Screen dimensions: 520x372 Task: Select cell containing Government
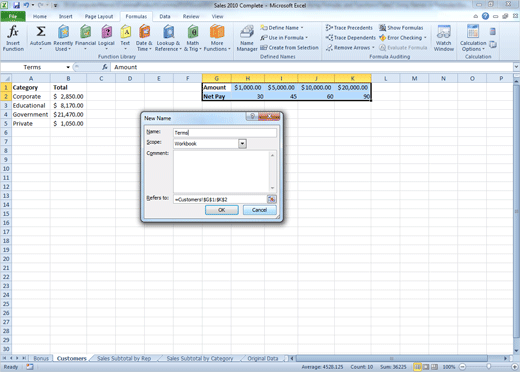tap(31, 114)
